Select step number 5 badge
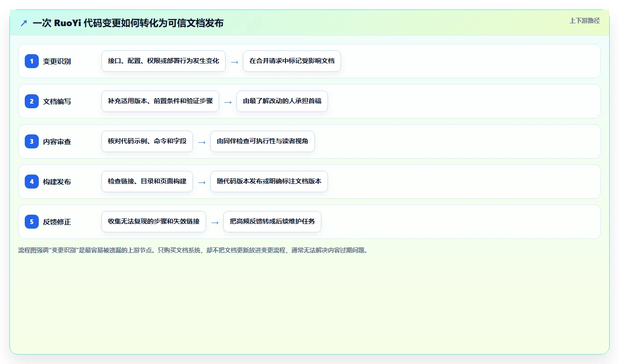 [32, 222]
